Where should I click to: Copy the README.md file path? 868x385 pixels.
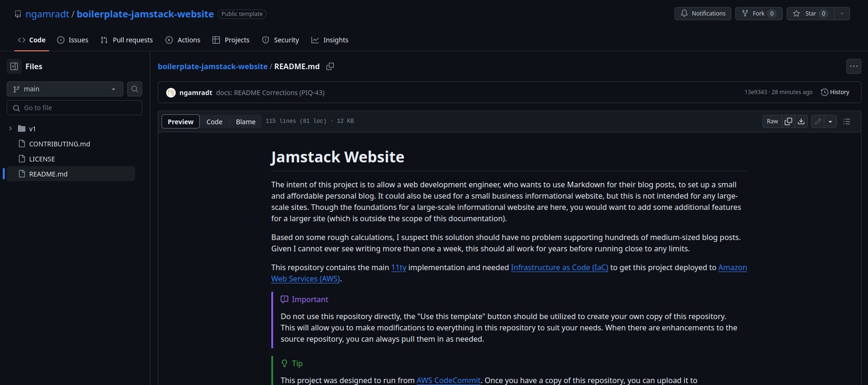pyautogui.click(x=330, y=66)
